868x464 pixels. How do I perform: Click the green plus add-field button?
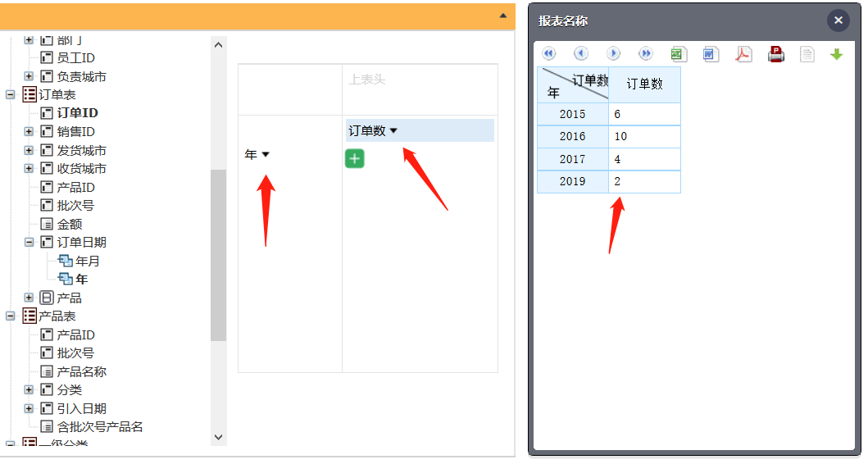(x=355, y=159)
